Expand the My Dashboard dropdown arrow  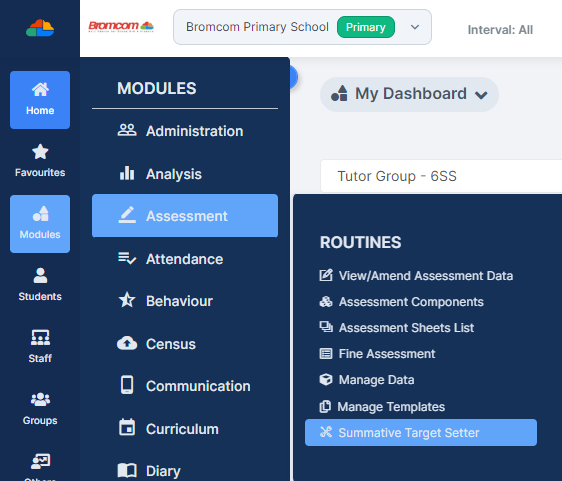click(481, 95)
